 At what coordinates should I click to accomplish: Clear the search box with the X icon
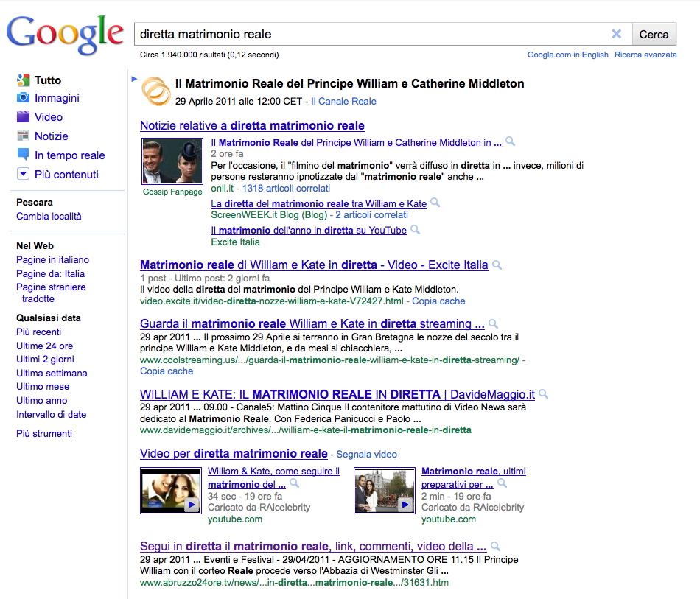[x=616, y=34]
